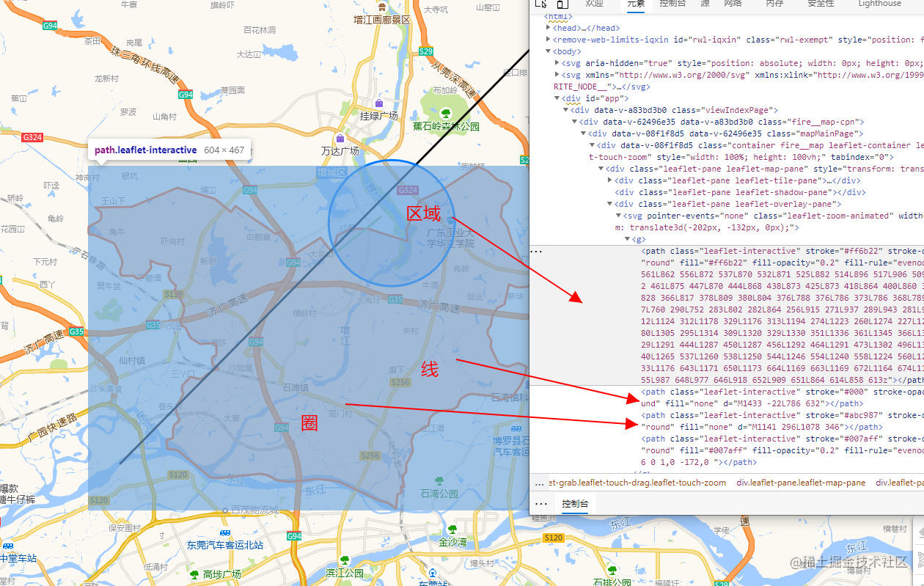Click the mall icon at 万达广场
The width and height of the screenshot is (924, 586).
(x=340, y=138)
